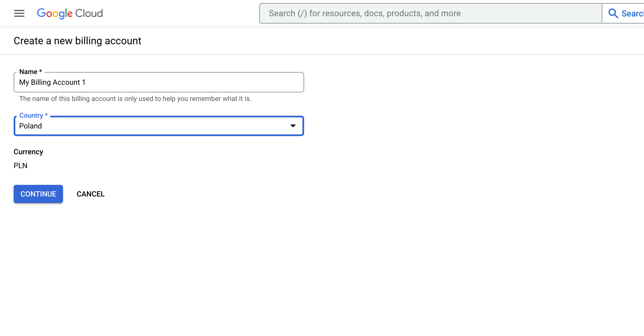This screenshot has width=644, height=336.
Task: Click the PLN currency value
Action: click(x=20, y=166)
